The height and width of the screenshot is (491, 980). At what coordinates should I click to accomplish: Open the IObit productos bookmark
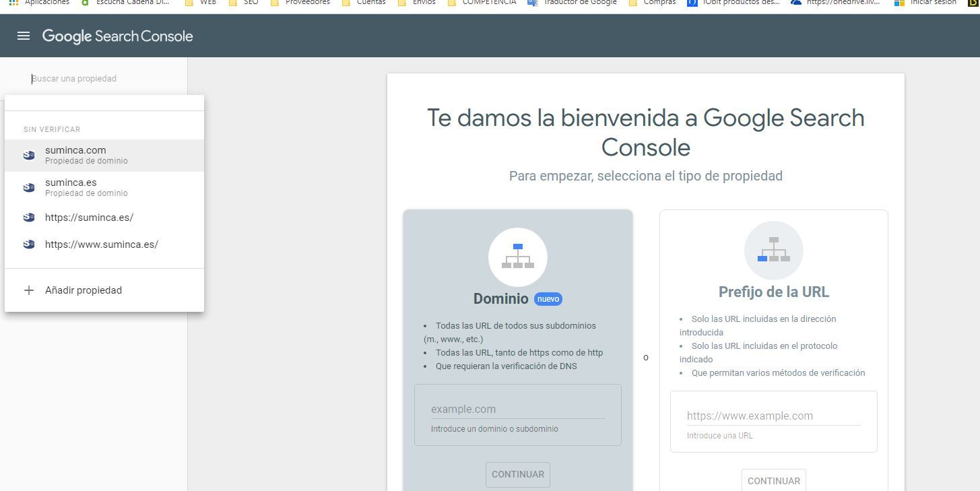coord(734,3)
